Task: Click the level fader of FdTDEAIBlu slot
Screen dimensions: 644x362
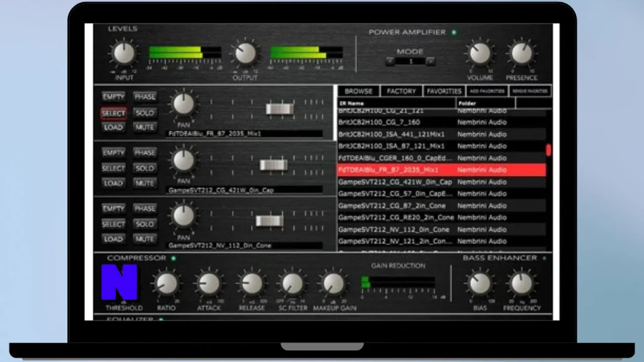Action: [280, 109]
